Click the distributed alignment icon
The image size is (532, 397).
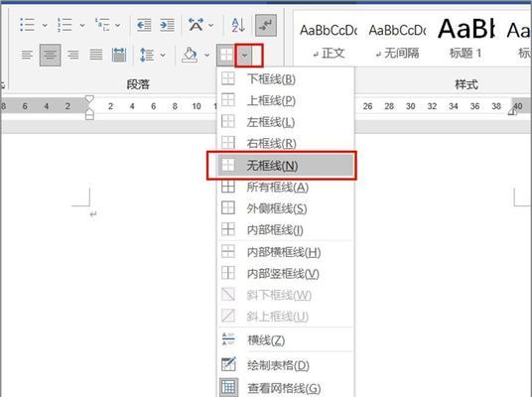(x=119, y=55)
